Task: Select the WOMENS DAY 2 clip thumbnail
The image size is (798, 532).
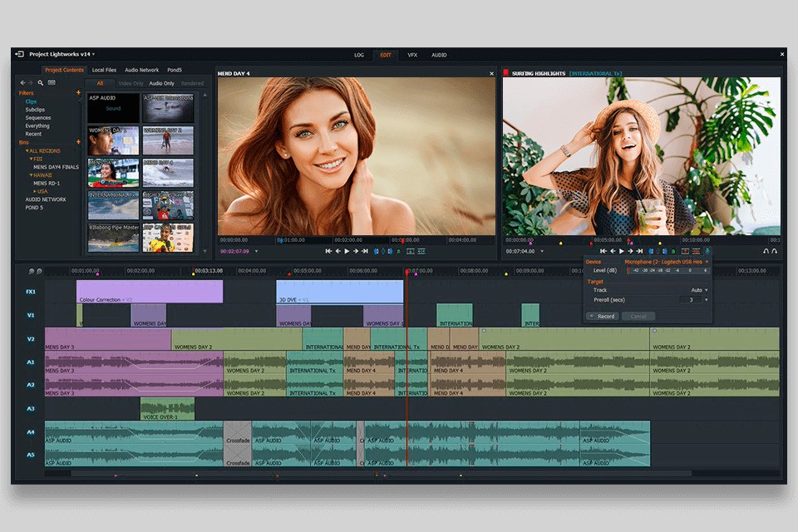Action: [167, 141]
